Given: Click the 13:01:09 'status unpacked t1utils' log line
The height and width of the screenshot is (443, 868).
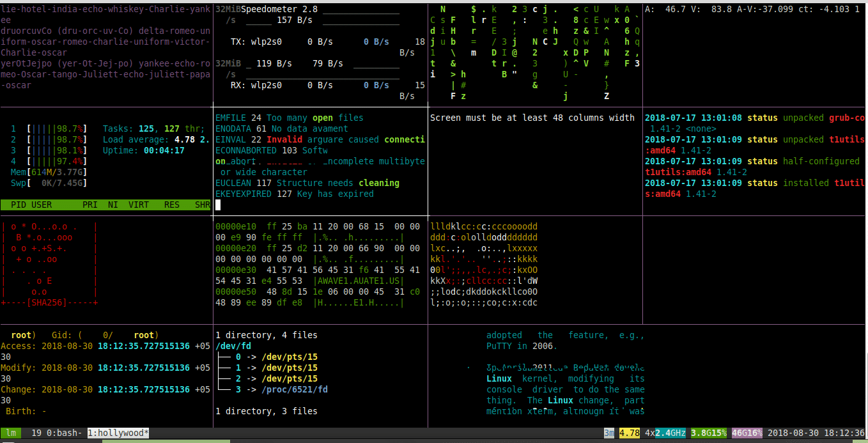Looking at the screenshot, I should pyautogui.click(x=755, y=139).
